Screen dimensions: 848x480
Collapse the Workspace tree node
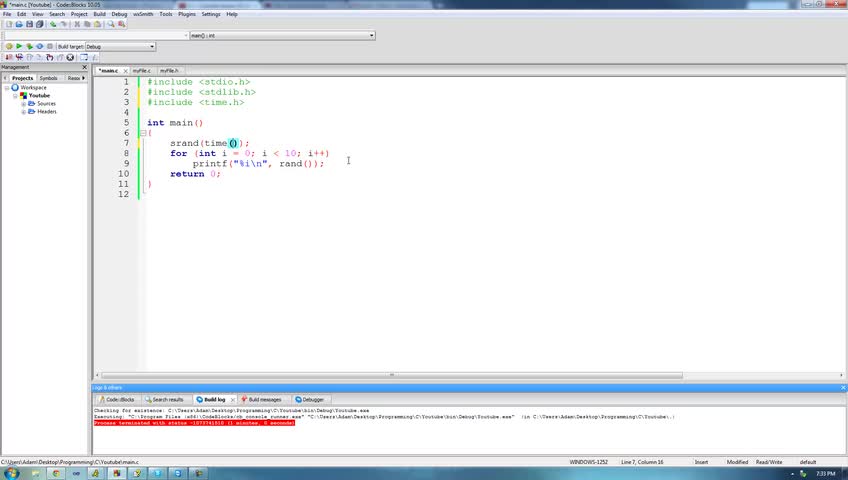(7, 88)
